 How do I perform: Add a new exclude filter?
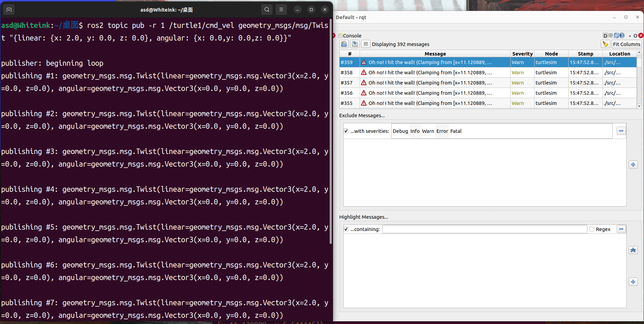(x=633, y=165)
